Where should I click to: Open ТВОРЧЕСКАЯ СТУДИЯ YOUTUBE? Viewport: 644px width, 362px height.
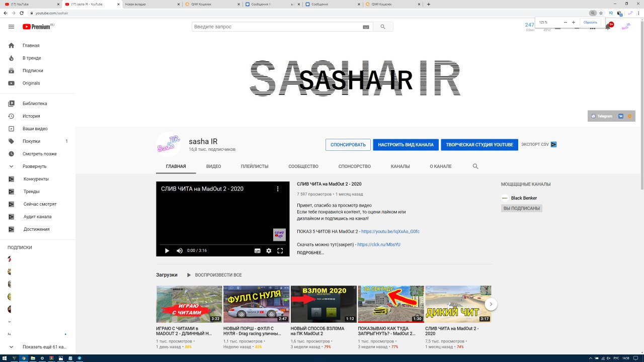479,145
